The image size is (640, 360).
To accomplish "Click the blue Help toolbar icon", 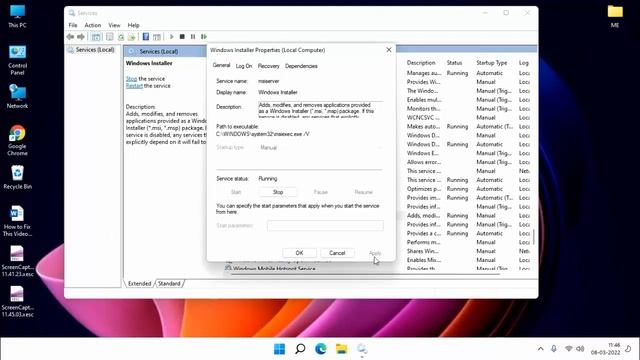I will coord(146,37).
